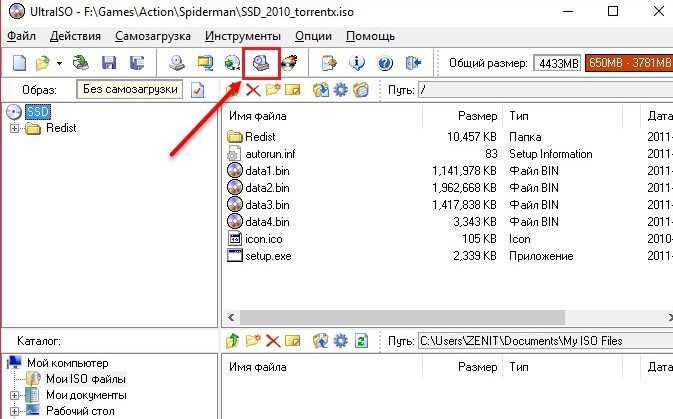Image resolution: width=673 pixels, height=419 pixels.
Task: Click the folder-with-disc icon in image toolbar
Action: (361, 90)
